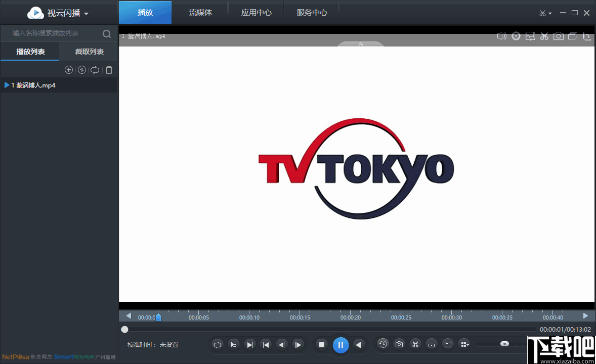596x364 pixels.
Task: Open video overlay settings gear
Action: (516, 36)
